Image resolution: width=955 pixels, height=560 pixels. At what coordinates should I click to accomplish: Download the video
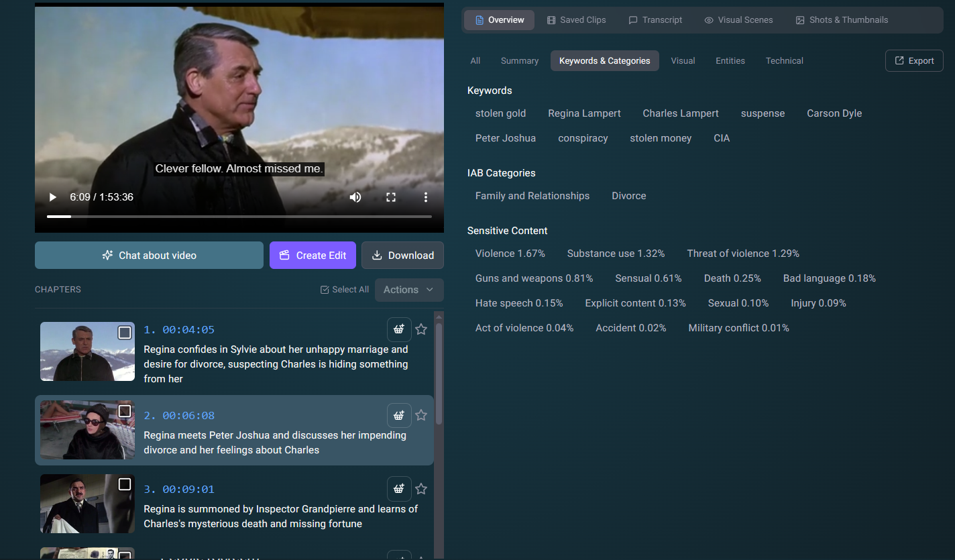pyautogui.click(x=402, y=255)
